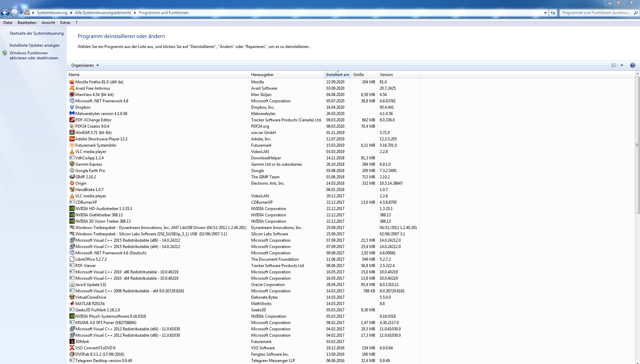The image size is (640, 364).
Task: Sort by Herausgeber column header
Action: coord(287,75)
